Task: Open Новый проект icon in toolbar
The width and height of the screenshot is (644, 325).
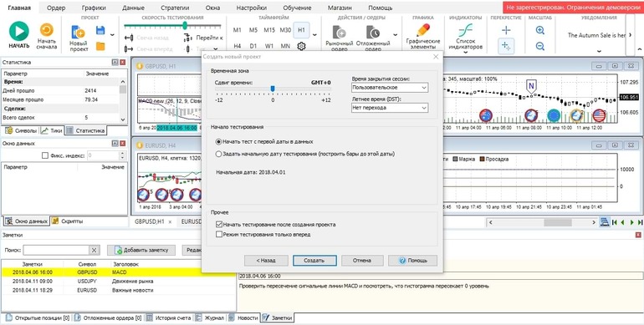Action: [x=78, y=32]
